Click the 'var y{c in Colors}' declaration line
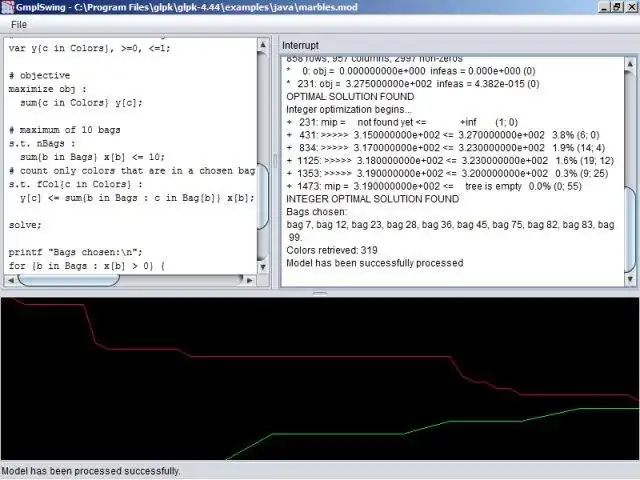Viewport: 640px width, 480px height. (89, 48)
